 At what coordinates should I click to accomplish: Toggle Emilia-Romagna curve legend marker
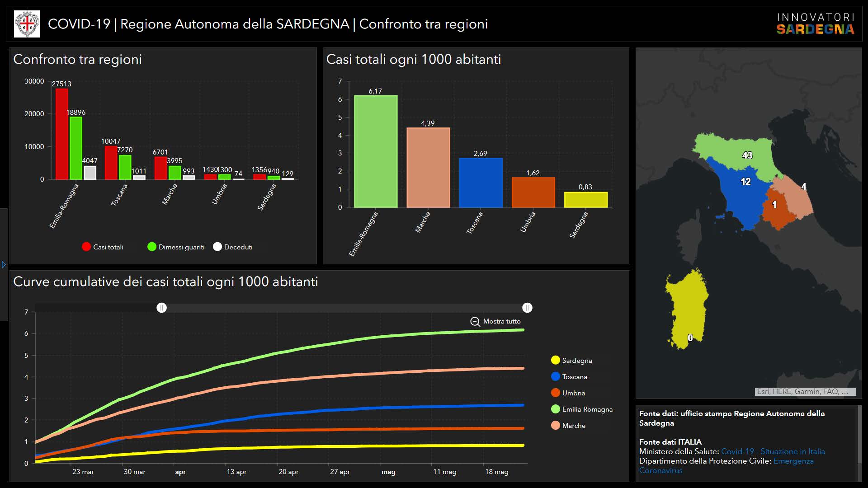[x=556, y=409]
